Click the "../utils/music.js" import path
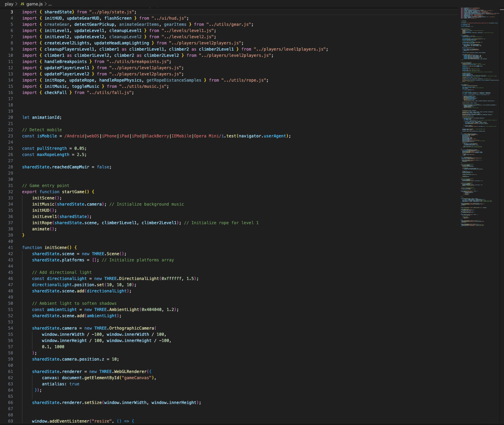504x425 pixels. (143, 86)
